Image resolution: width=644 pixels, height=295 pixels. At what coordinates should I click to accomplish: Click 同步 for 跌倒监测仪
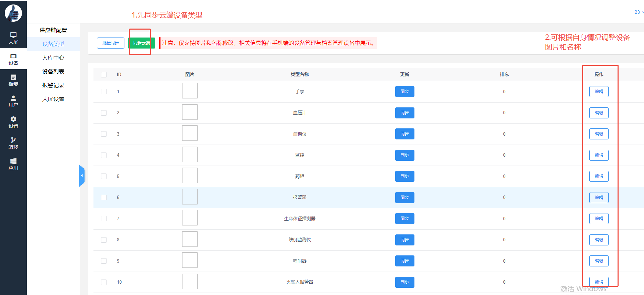(404, 240)
